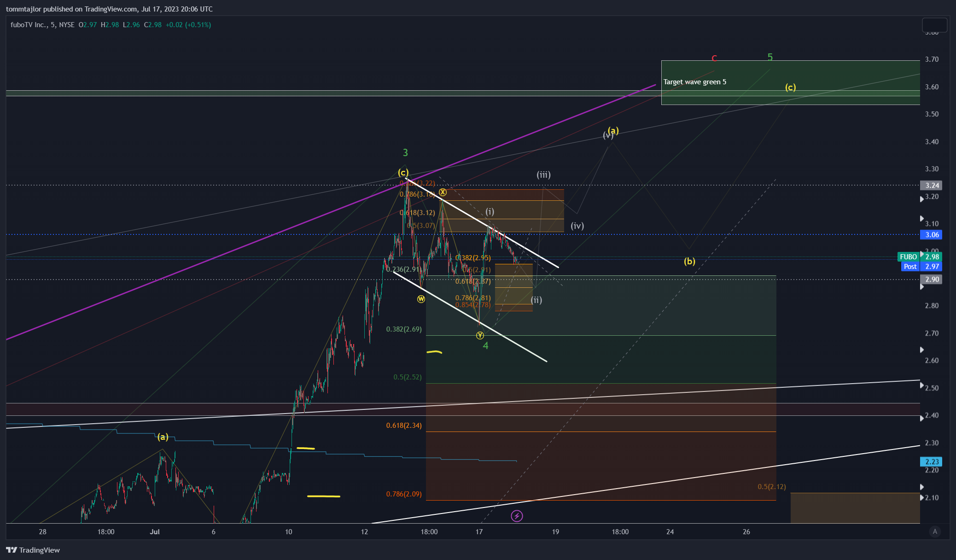This screenshot has width=956, height=560.
Task: Click the 0.382(2.69) Fibonacci label
Action: [404, 329]
